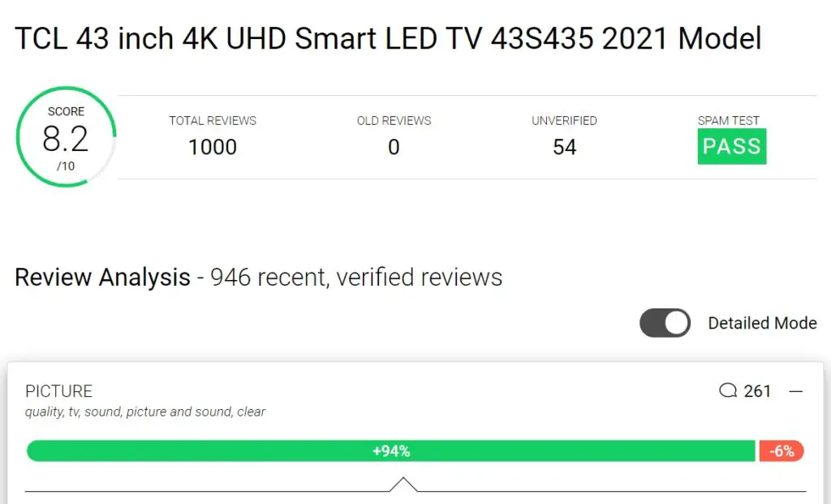Click the comment bubble icon beside 261
This screenshot has height=504, width=831.
tap(727, 391)
